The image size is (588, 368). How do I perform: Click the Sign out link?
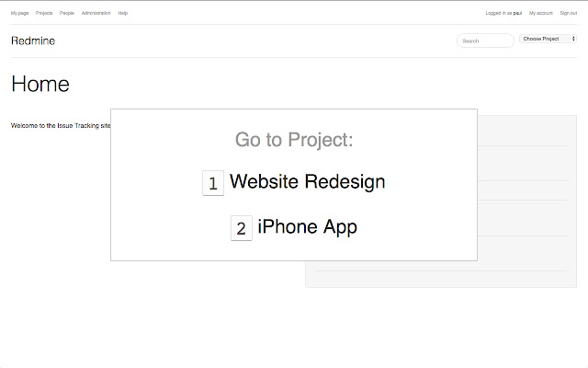[569, 13]
